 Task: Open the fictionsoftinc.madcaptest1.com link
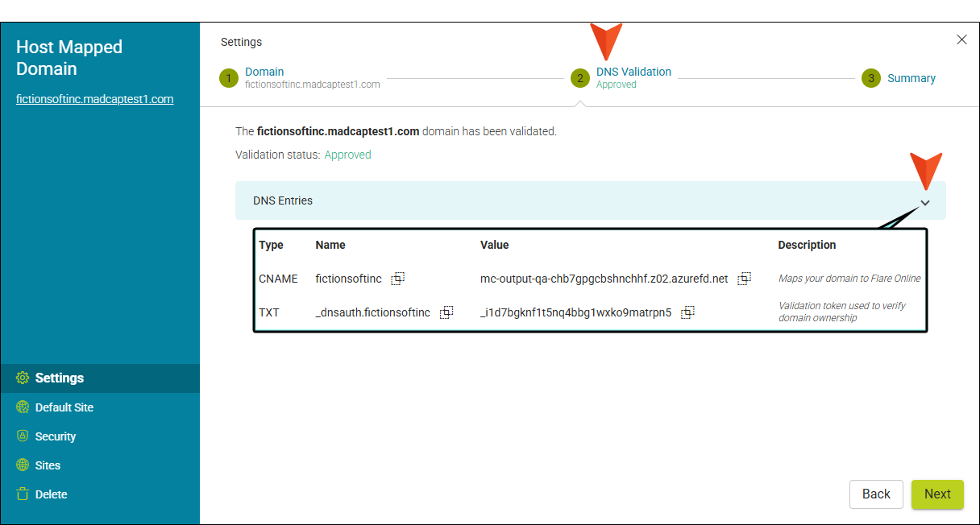click(x=95, y=100)
